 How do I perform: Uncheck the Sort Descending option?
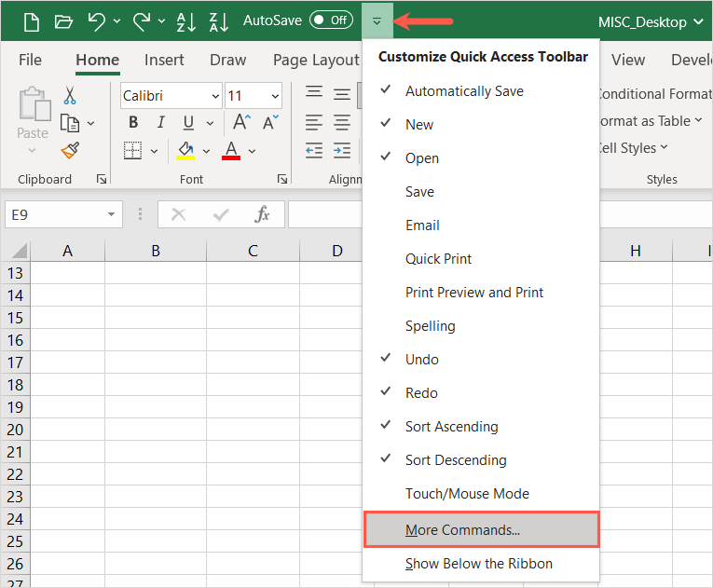click(x=456, y=460)
